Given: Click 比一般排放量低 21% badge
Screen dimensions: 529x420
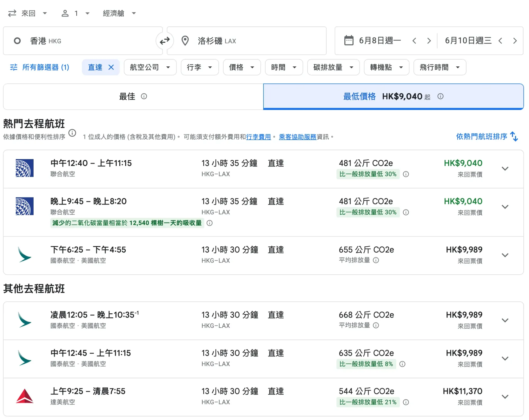Looking at the screenshot, I should pyautogui.click(x=368, y=402).
